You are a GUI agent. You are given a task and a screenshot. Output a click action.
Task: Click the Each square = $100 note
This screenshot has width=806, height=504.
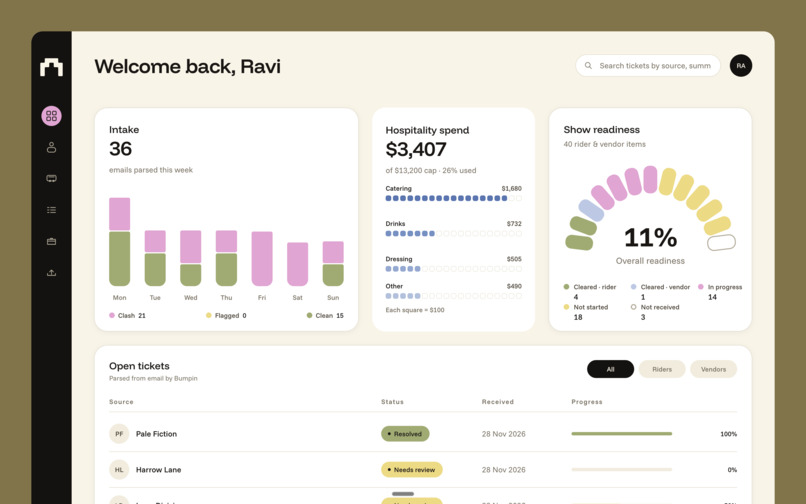point(415,310)
